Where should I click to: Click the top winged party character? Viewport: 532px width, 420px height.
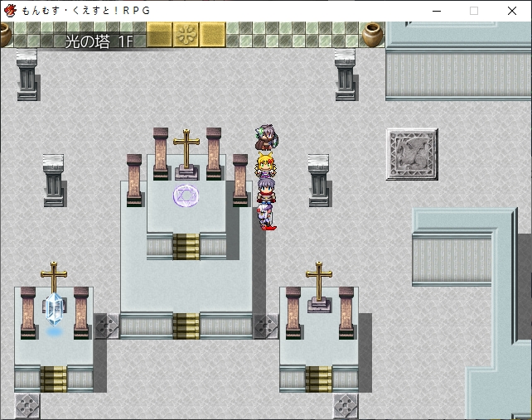pyautogui.click(x=267, y=138)
